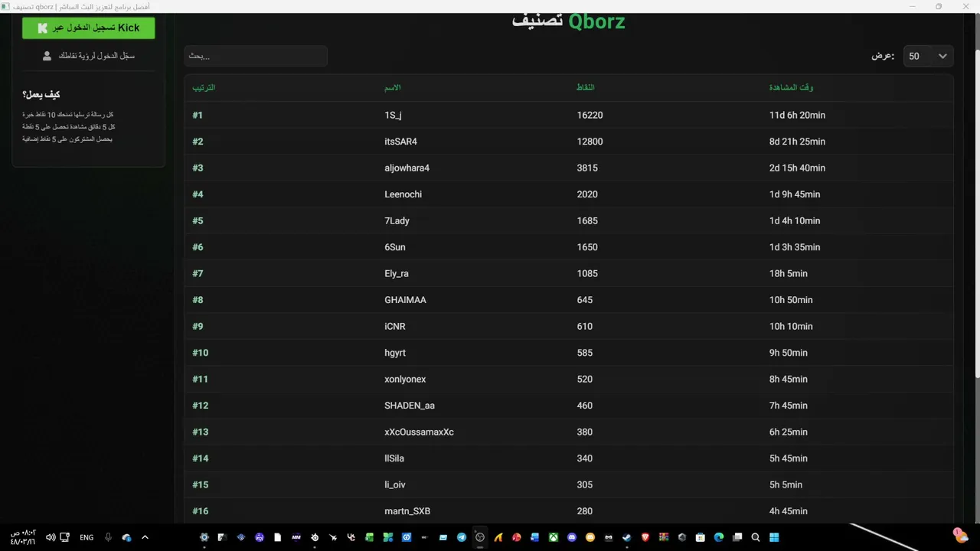Click the points value 2020
The height and width of the screenshot is (551, 980).
tap(587, 194)
